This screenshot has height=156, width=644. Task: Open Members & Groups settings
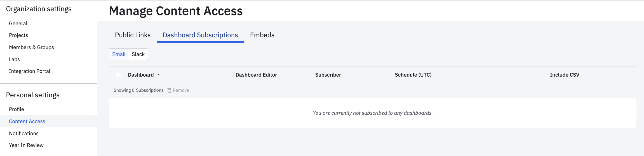tap(31, 47)
